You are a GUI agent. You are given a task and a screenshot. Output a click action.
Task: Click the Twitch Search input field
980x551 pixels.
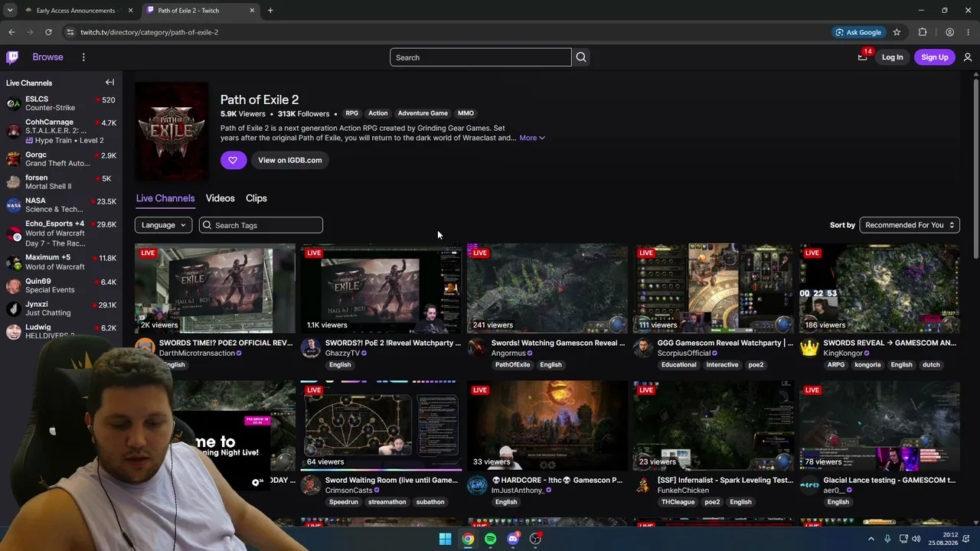click(x=481, y=57)
